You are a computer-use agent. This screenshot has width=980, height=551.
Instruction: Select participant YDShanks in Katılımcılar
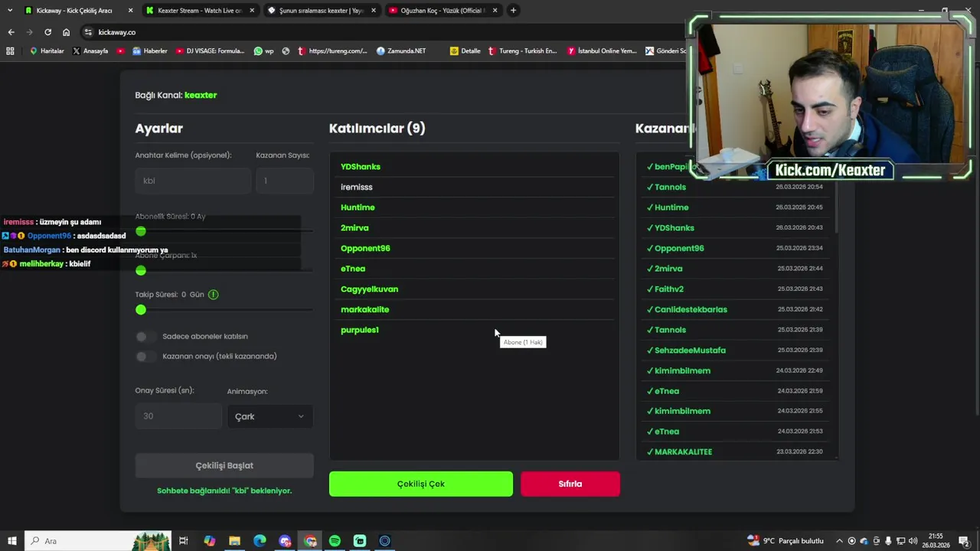(361, 167)
